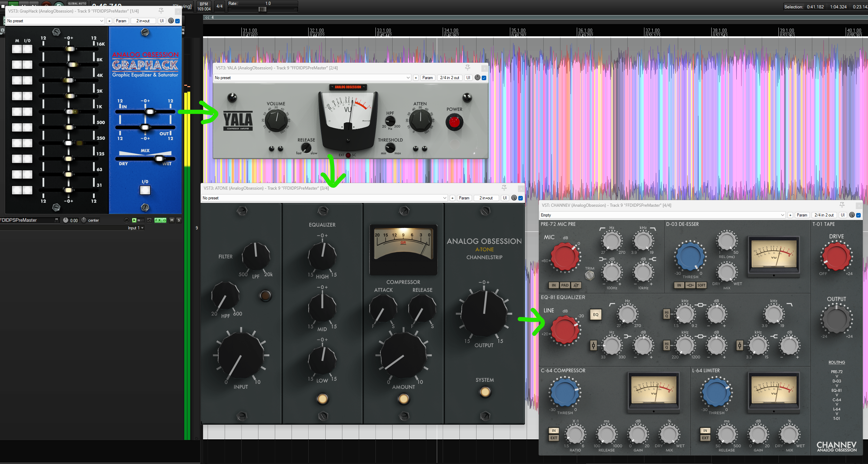This screenshot has width=868, height=464.
Task: Invert track phase on FFDIDPSPreMaster
Action: (127, 220)
